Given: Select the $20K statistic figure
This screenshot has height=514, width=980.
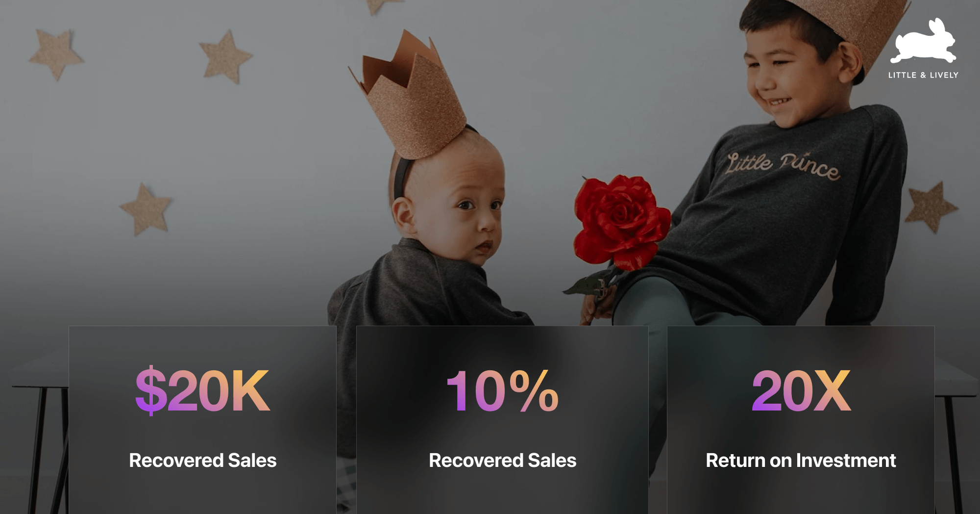Looking at the screenshot, I should 202,390.
